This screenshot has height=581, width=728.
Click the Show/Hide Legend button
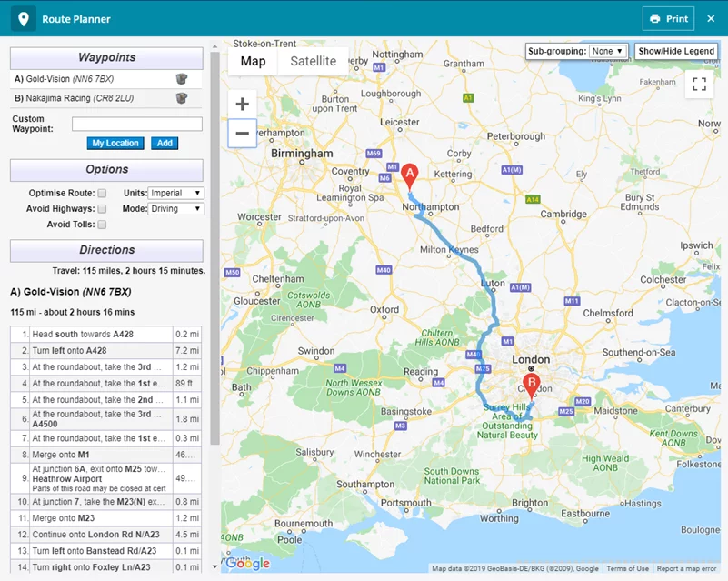(676, 51)
